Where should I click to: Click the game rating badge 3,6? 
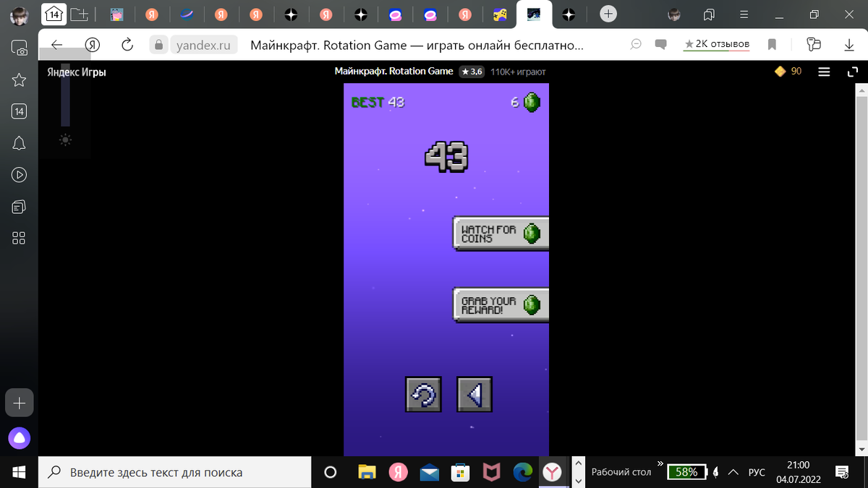click(x=472, y=72)
